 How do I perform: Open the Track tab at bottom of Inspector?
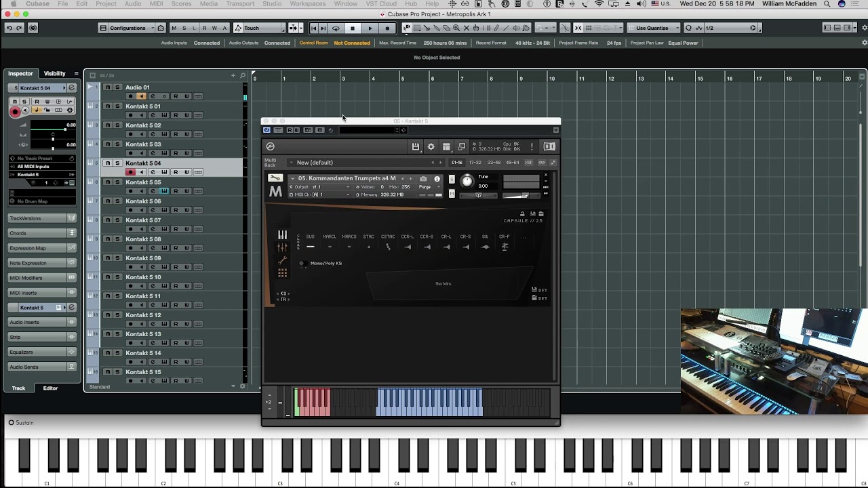[18, 388]
